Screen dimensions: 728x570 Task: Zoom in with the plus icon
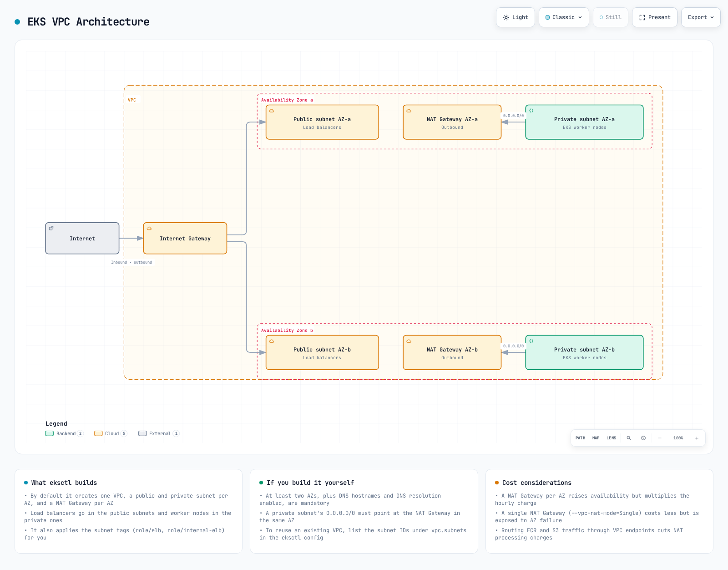(x=697, y=438)
